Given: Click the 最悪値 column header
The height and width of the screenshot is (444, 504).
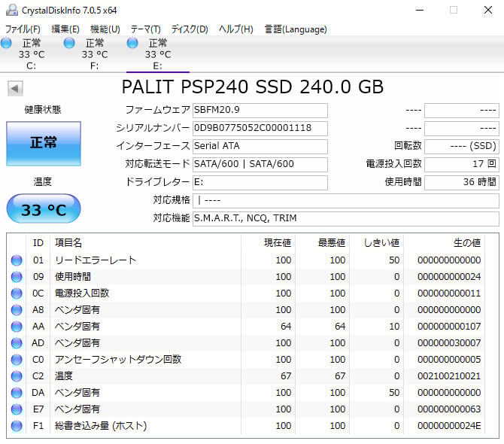Looking at the screenshot, I should 332,243.
